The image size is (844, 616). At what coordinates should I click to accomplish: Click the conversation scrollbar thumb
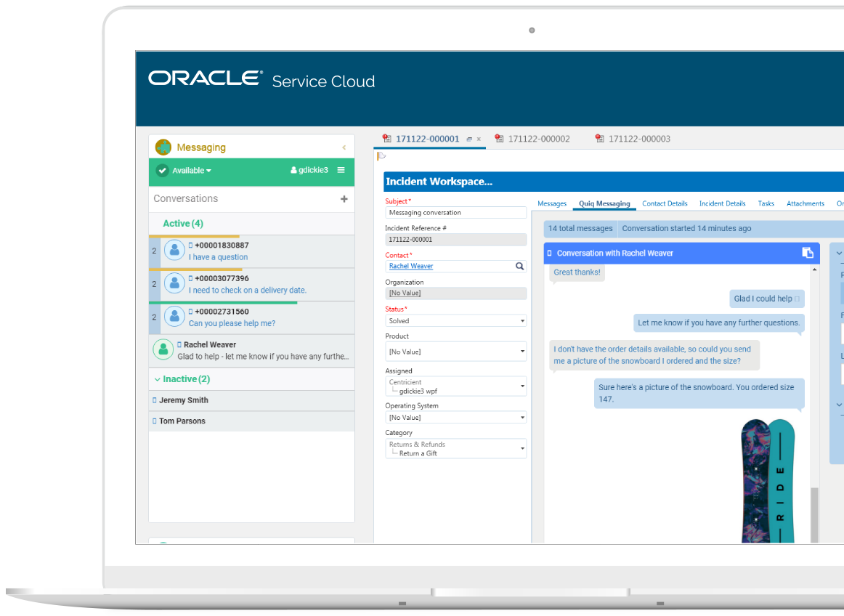tap(814, 515)
